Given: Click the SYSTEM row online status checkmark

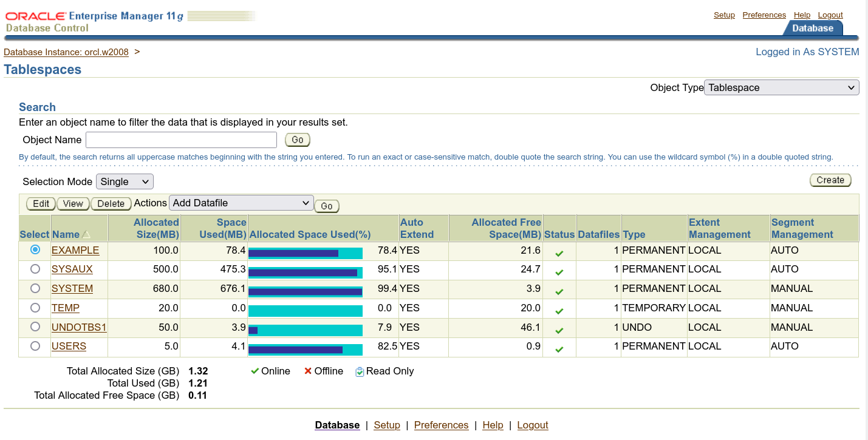Looking at the screenshot, I should pos(559,292).
